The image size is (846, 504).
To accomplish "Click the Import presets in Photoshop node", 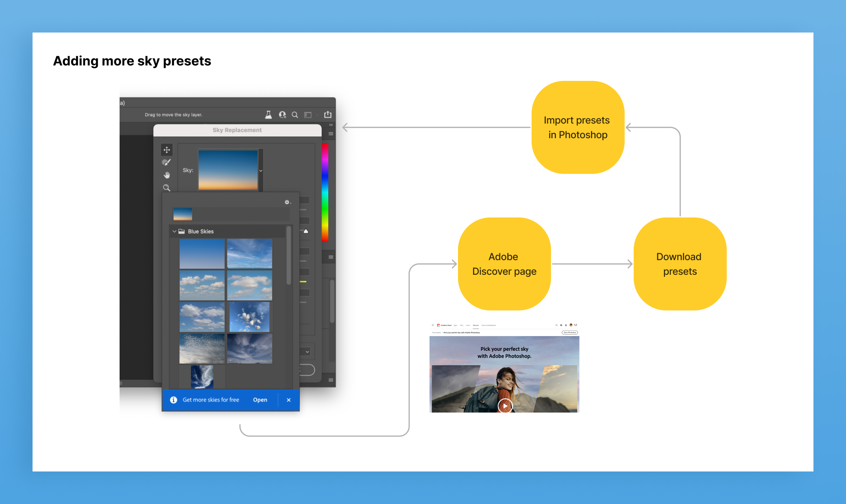I will (x=578, y=127).
